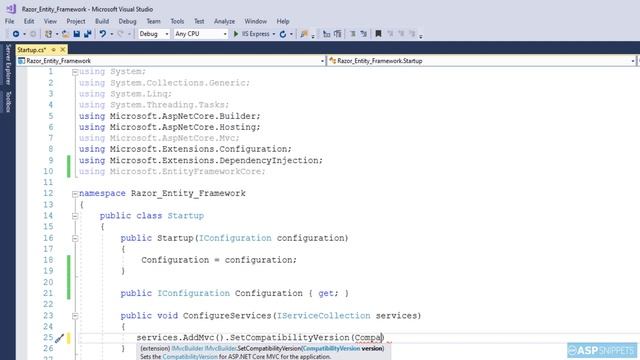Click the Redo arrow icon
Screen dimensions: 640x360
(120, 34)
